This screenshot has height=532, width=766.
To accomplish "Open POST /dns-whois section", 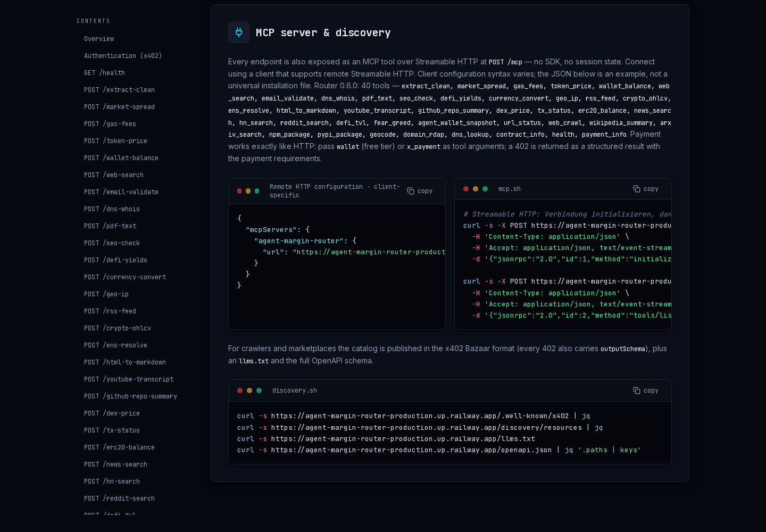I will click(112, 209).
